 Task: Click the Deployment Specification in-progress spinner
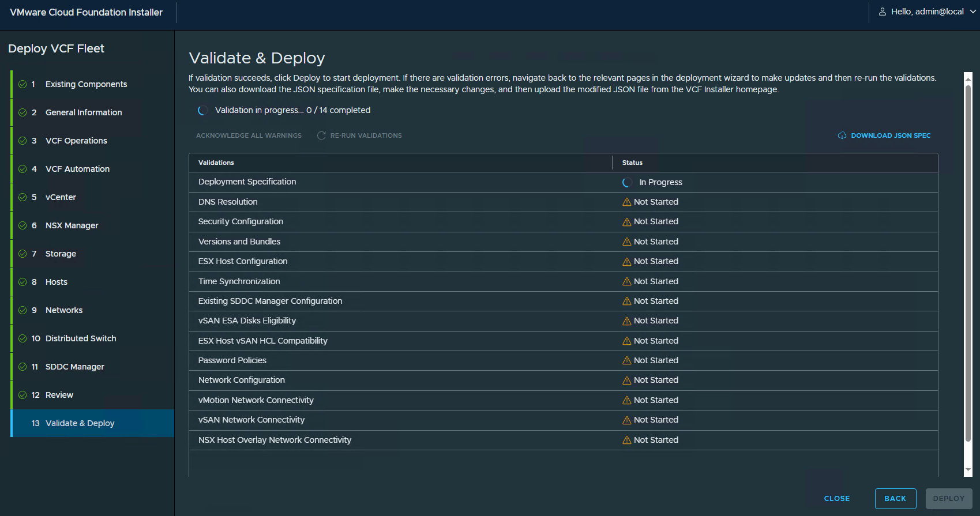[x=628, y=182]
